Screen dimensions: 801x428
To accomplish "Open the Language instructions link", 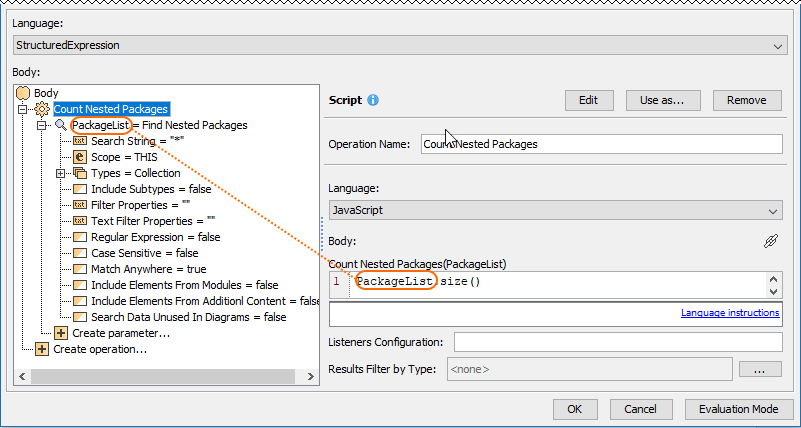I will pos(729,313).
